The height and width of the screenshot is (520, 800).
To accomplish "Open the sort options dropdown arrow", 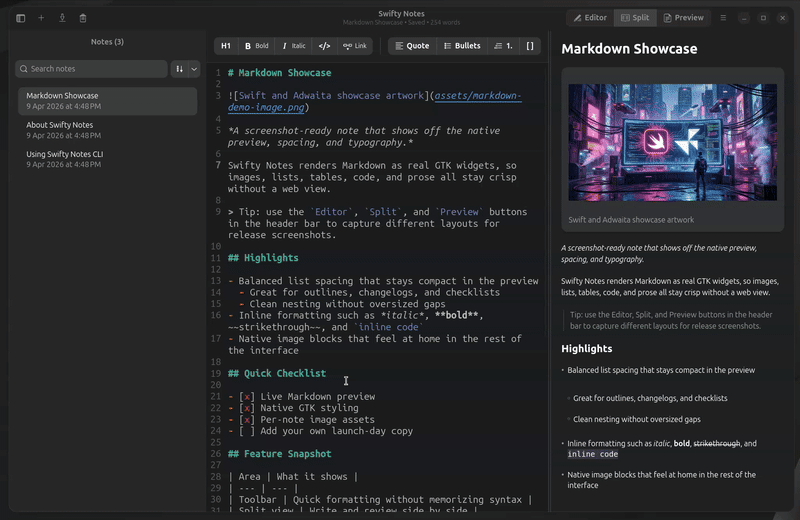I will (x=194, y=69).
